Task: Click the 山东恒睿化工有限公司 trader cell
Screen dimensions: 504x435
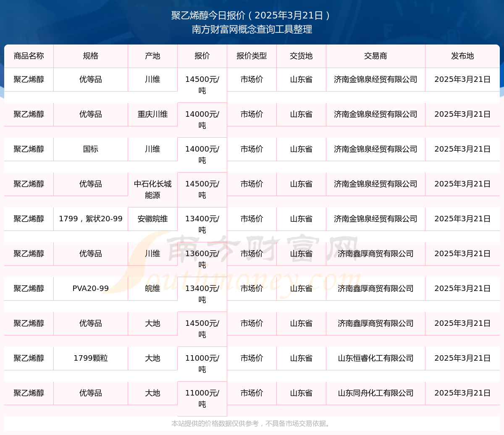Action: (x=375, y=358)
